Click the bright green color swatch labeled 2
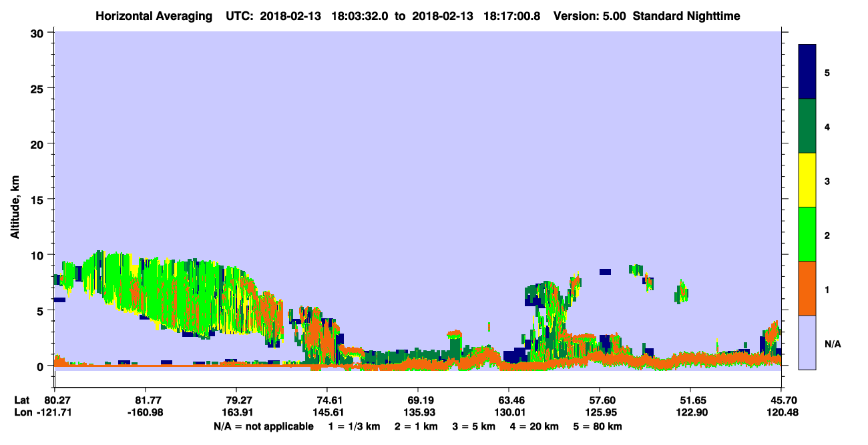 click(807, 234)
